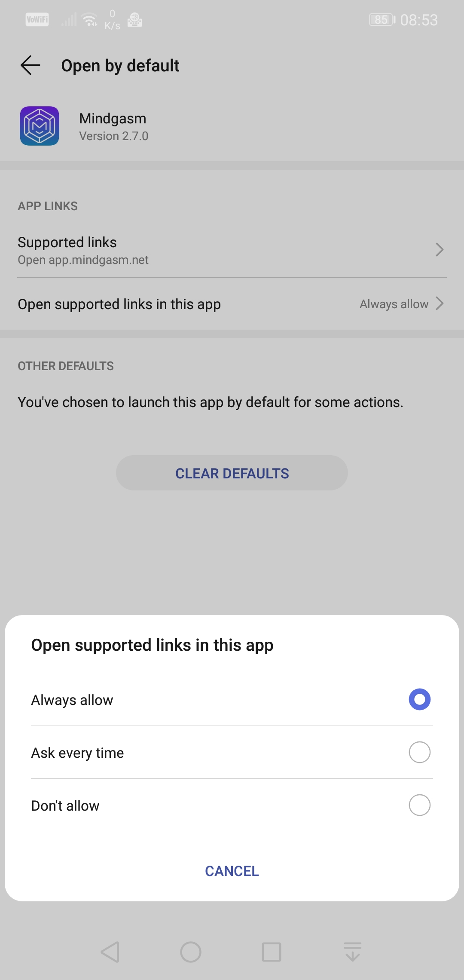Tap the back arrow icon
The height and width of the screenshot is (980, 464).
(x=30, y=65)
